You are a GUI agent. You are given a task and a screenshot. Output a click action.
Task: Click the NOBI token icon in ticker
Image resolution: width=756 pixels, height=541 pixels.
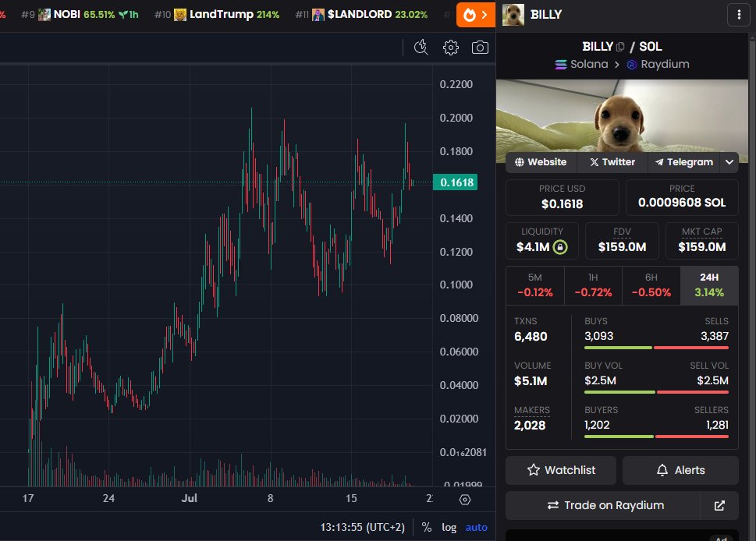(x=44, y=15)
